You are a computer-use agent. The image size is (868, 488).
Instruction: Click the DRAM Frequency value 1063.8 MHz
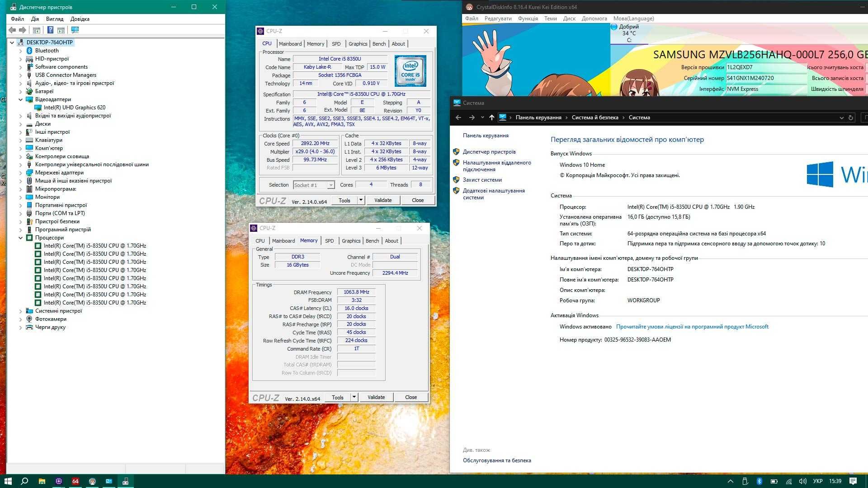point(356,292)
